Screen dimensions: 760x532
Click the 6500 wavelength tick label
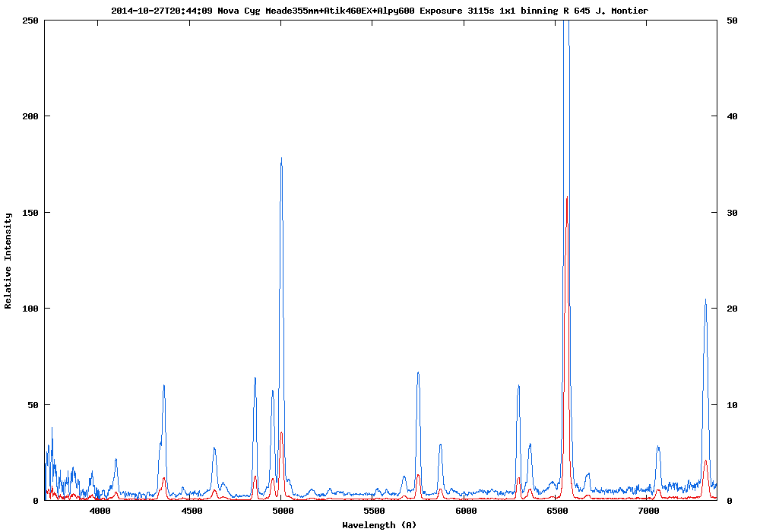coord(558,511)
